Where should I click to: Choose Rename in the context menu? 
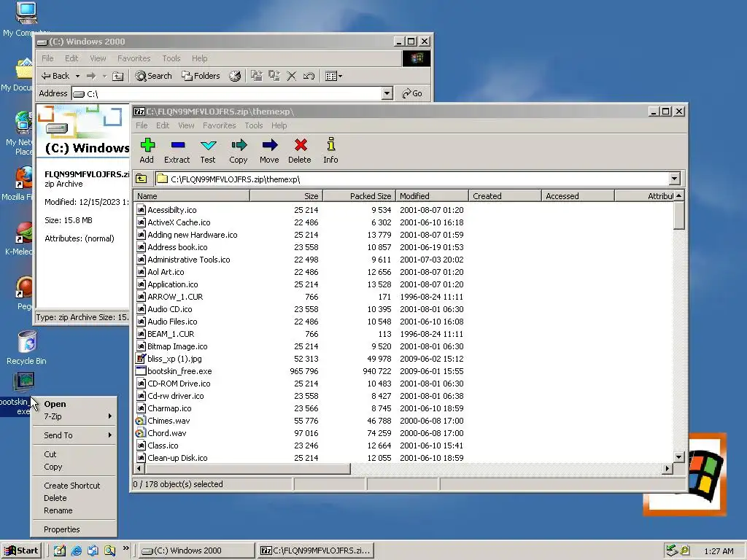click(74, 510)
